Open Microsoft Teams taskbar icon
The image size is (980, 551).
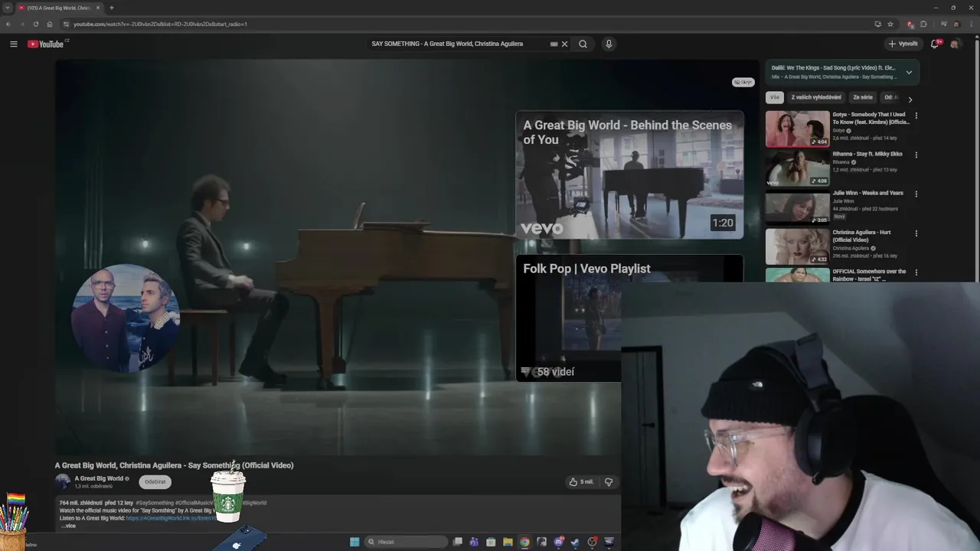[x=474, y=542]
